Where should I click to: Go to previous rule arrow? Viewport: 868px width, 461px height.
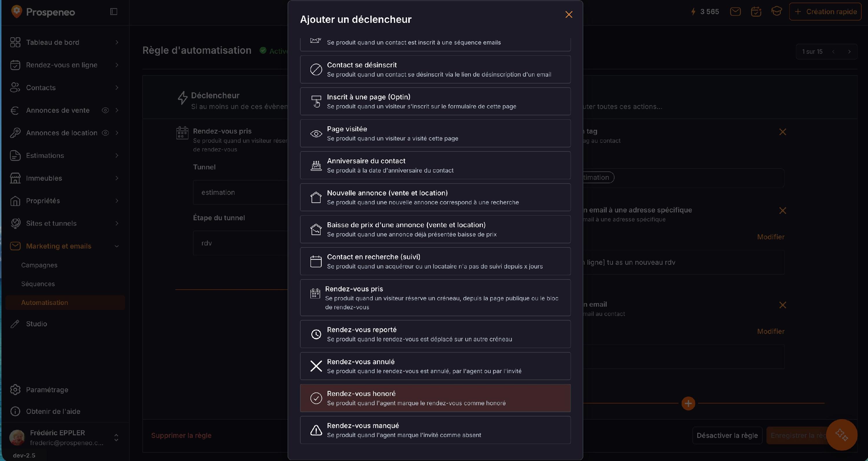[x=833, y=51]
